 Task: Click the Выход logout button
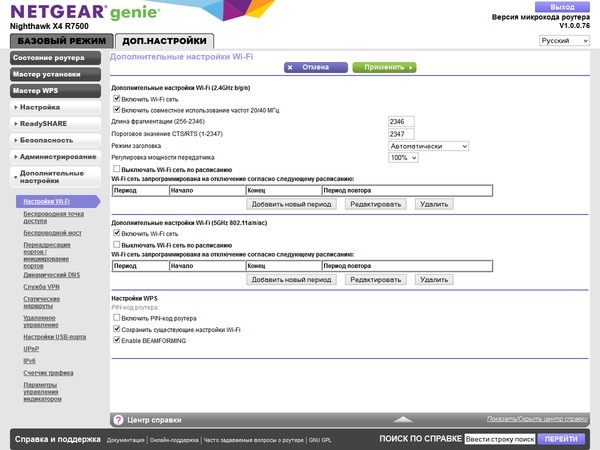tap(562, 7)
